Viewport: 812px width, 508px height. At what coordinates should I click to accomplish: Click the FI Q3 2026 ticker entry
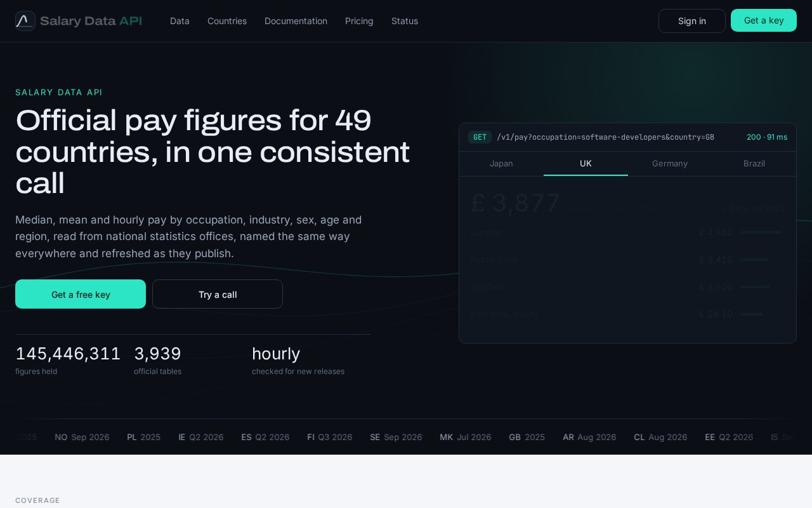pos(330,437)
